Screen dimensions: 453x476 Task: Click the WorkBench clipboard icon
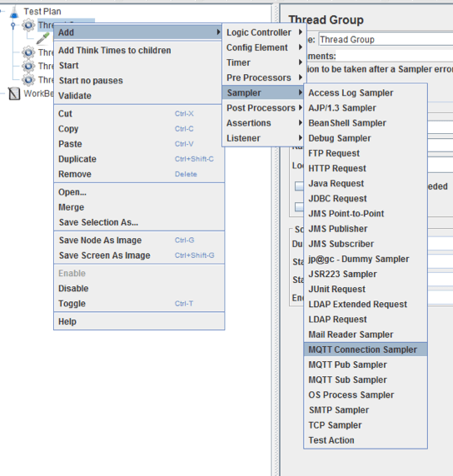14,93
